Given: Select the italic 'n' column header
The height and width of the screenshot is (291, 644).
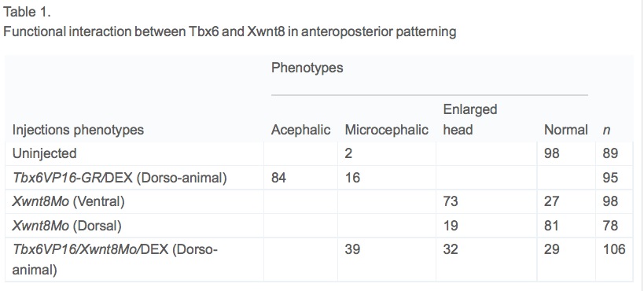Looking at the screenshot, I should [x=606, y=131].
